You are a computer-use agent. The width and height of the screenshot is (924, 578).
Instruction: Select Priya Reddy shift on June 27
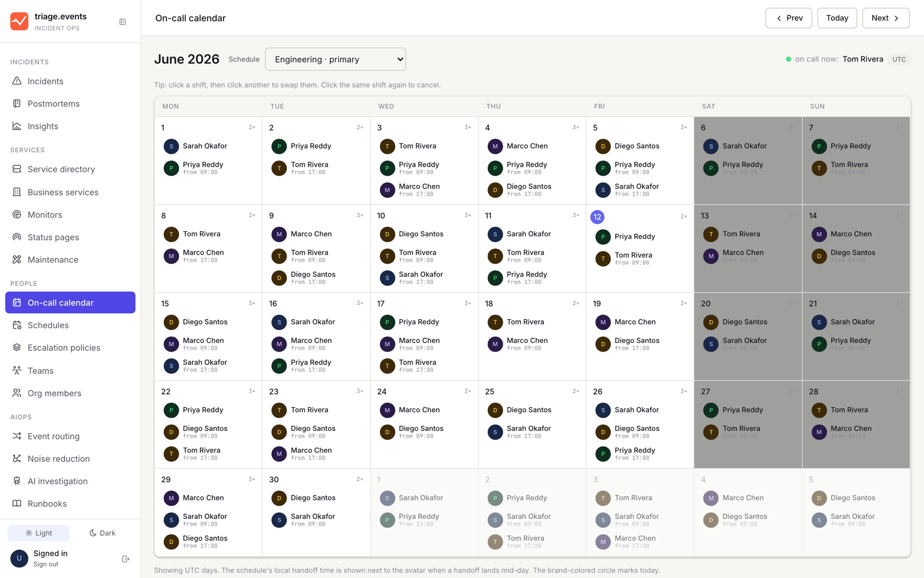coord(747,410)
